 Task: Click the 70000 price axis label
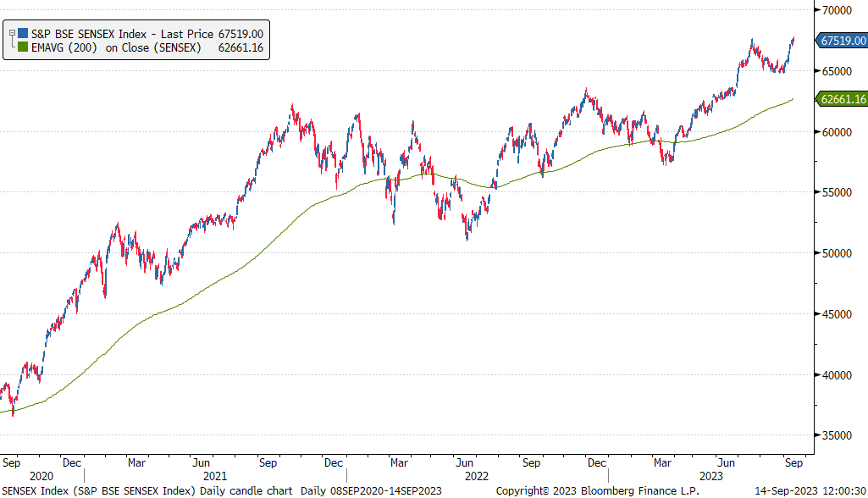click(x=837, y=10)
